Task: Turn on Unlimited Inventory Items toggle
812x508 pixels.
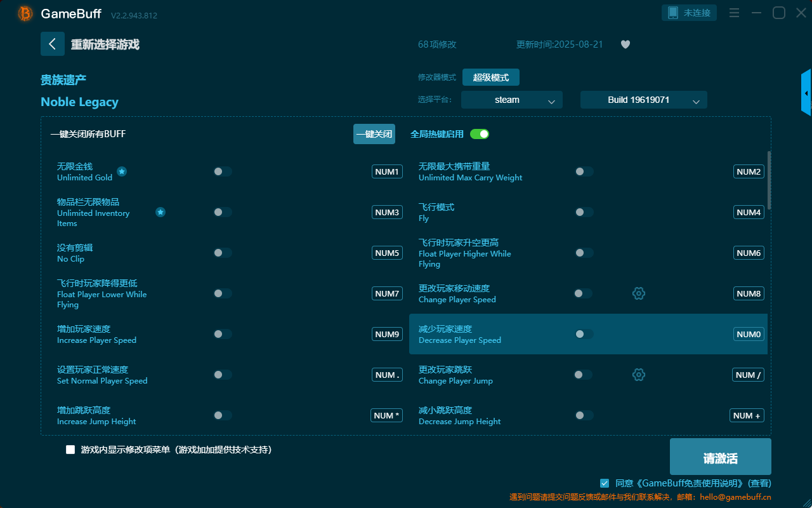Action: click(223, 212)
